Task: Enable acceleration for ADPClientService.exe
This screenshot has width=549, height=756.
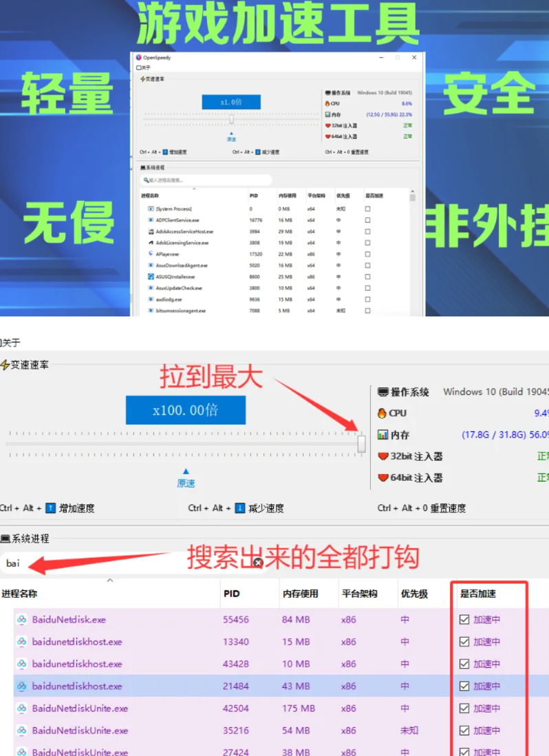Action: (x=368, y=220)
